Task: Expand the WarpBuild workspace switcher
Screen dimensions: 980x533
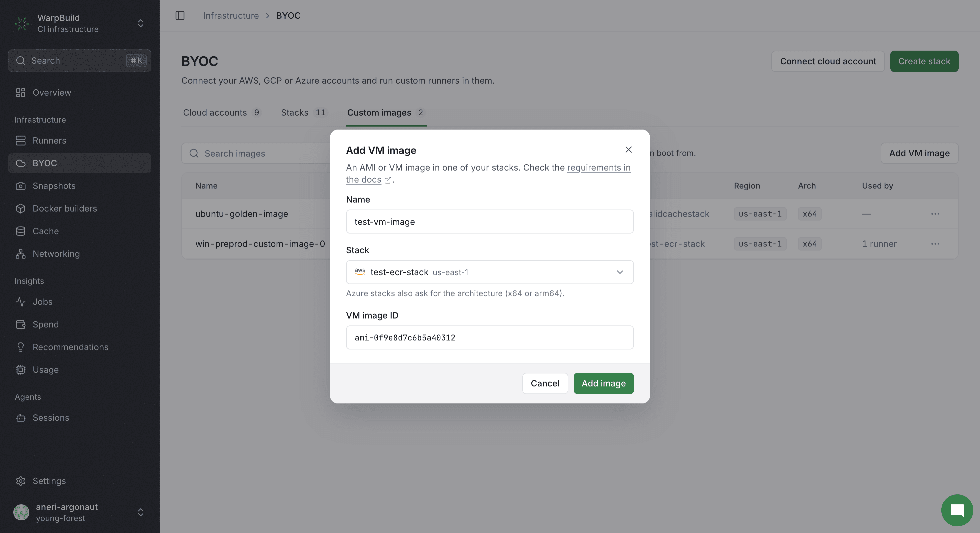Action: (x=140, y=24)
